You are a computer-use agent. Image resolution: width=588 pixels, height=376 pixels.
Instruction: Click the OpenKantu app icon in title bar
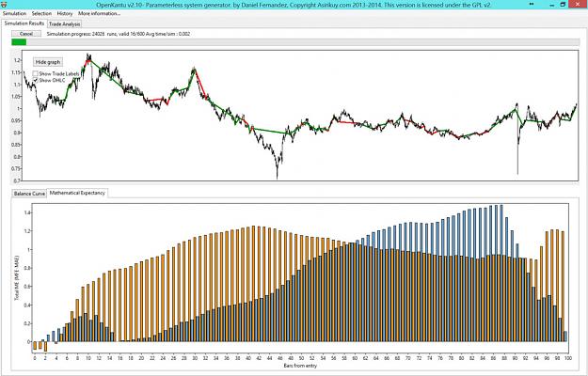coord(4,5)
